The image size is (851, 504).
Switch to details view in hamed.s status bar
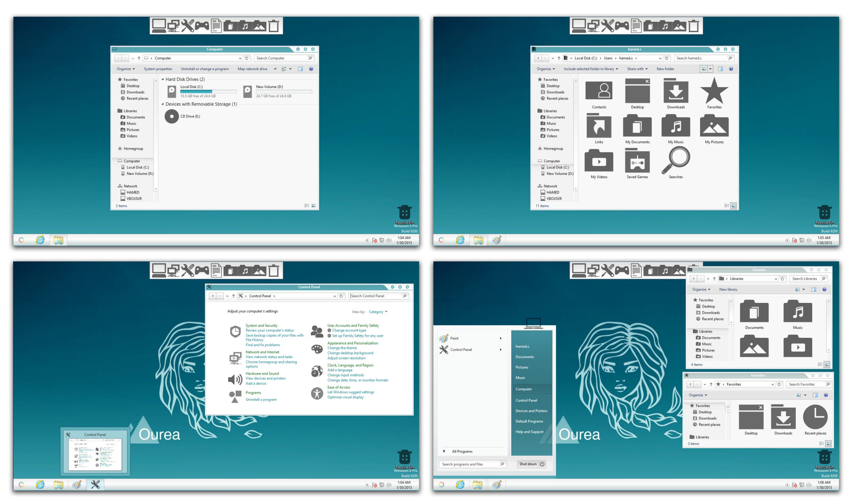point(726,206)
